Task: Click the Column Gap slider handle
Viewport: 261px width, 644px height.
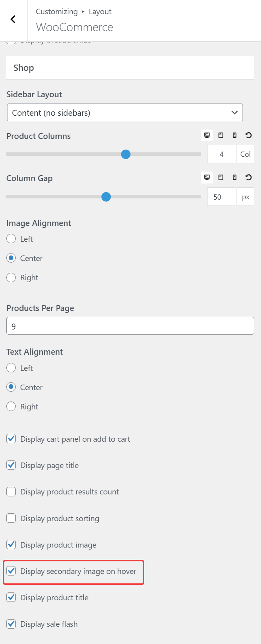Action: [106, 197]
